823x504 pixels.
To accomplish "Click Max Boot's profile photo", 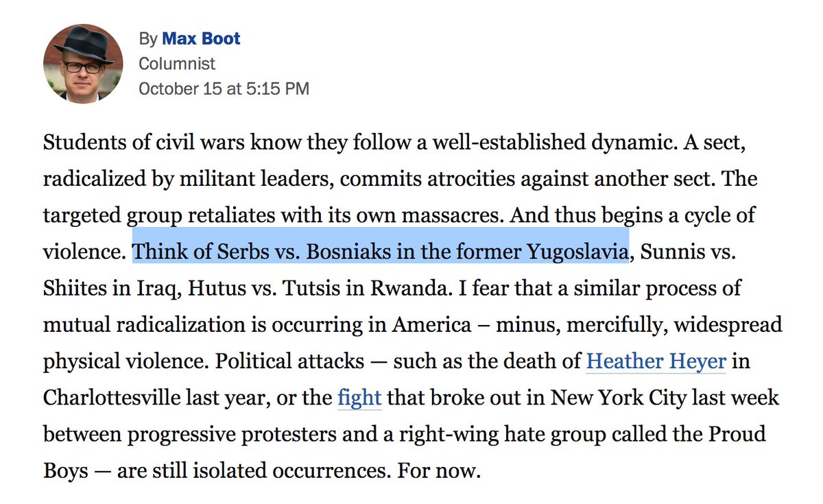I will point(83,63).
